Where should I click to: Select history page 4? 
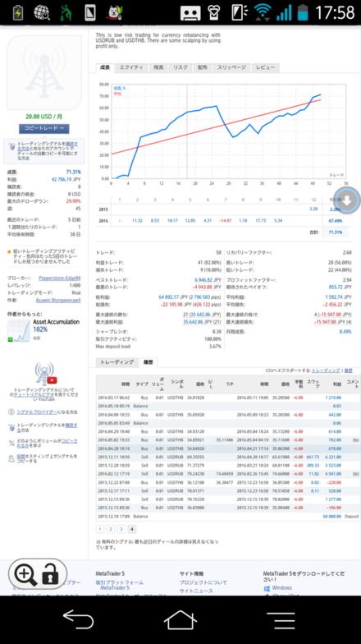point(132,529)
